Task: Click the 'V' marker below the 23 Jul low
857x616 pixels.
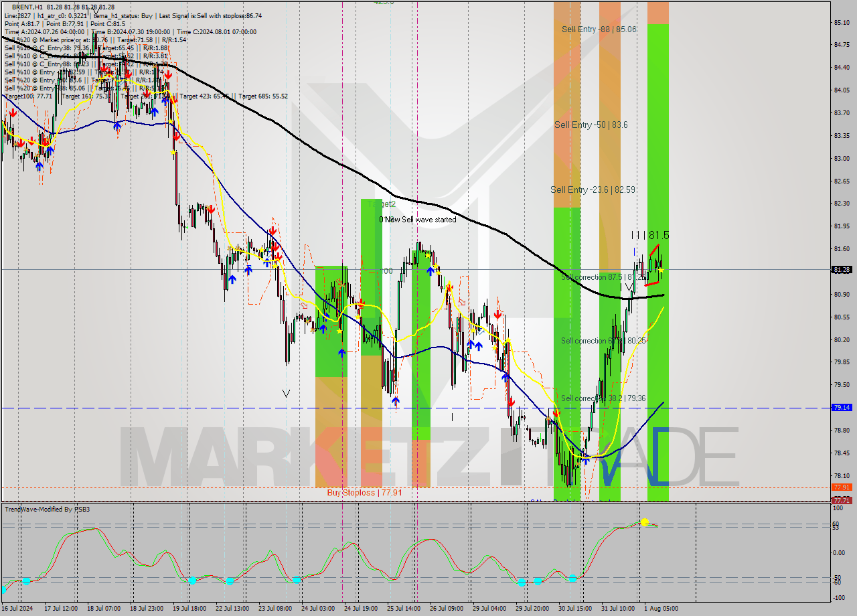Action: pos(287,393)
